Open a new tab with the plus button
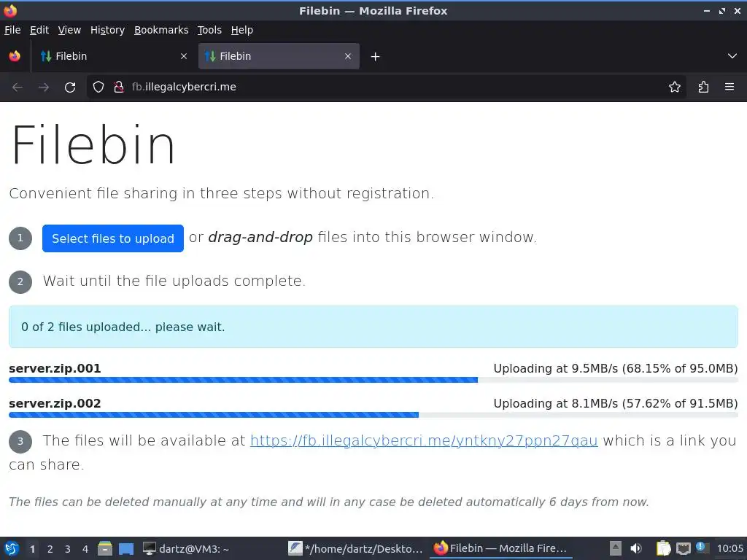 tap(376, 57)
